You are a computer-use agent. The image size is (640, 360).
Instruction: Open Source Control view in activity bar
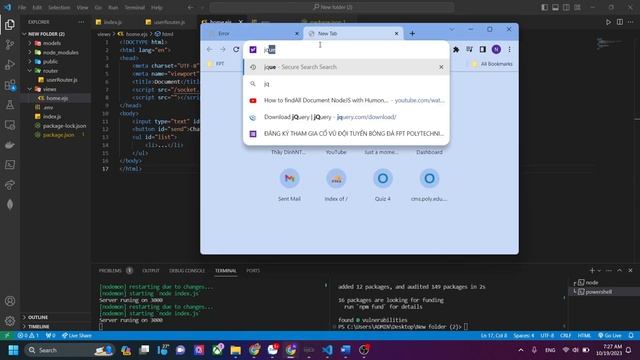click(x=10, y=44)
